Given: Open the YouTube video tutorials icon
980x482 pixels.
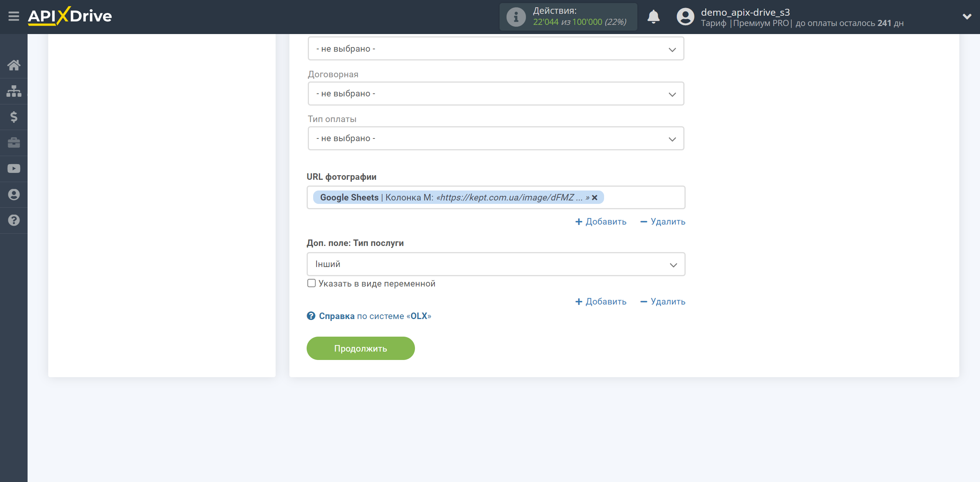Looking at the screenshot, I should pyautogui.click(x=14, y=169).
